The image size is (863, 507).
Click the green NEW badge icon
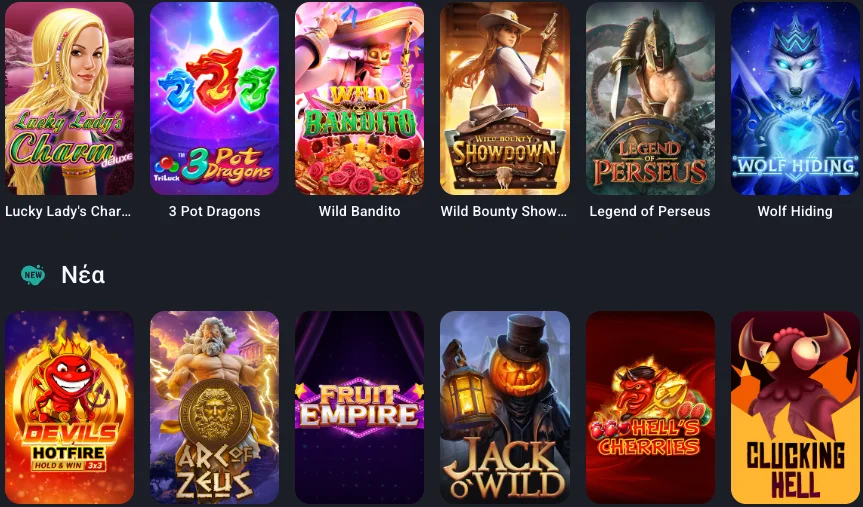click(x=33, y=274)
